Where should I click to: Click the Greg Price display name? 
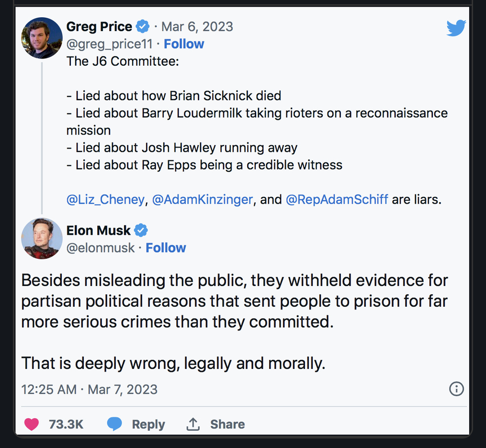99,26
